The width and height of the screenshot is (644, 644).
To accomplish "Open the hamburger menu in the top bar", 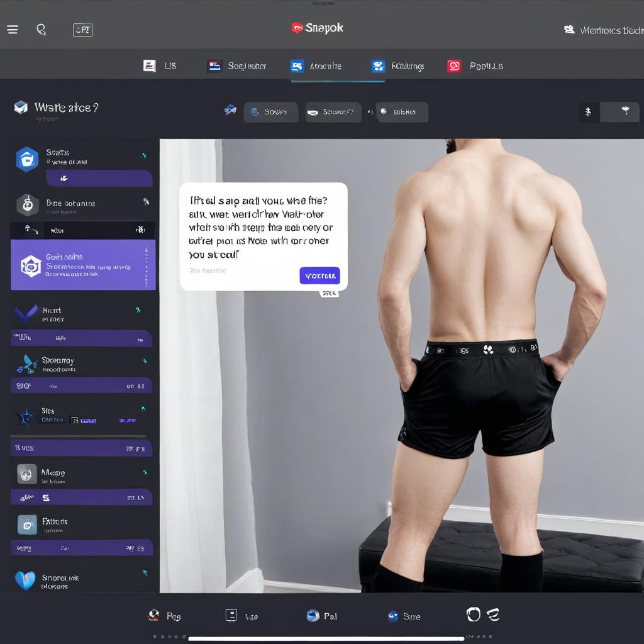I will point(13,30).
